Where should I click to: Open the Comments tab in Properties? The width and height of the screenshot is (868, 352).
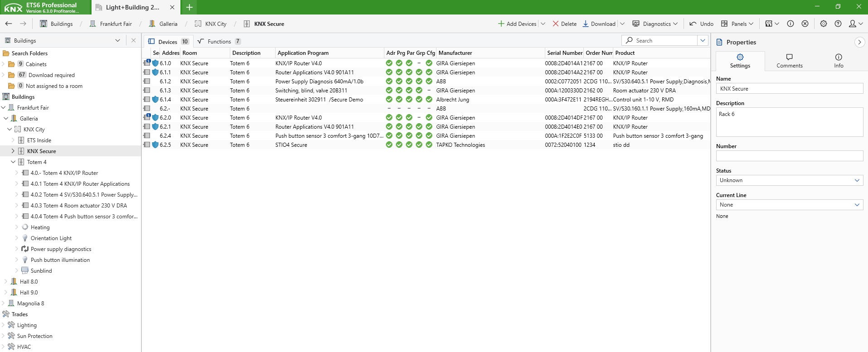[x=790, y=61]
